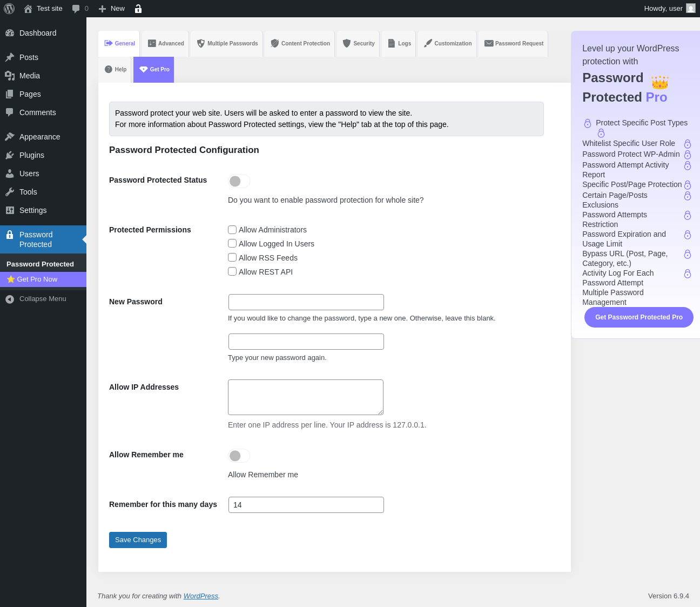Click the Settings sliders icon
The width and height of the screenshot is (700, 607).
tap(10, 210)
